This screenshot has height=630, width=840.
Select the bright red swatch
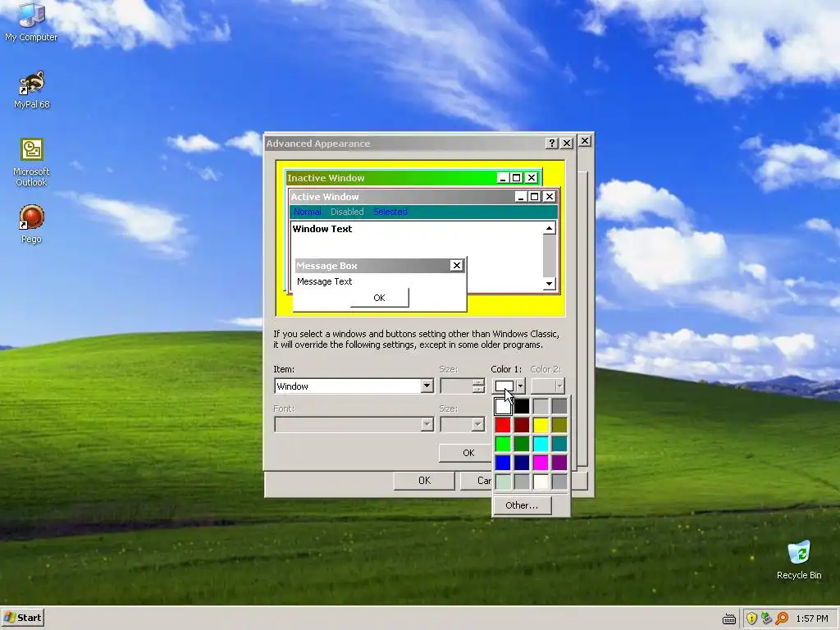[x=503, y=425]
